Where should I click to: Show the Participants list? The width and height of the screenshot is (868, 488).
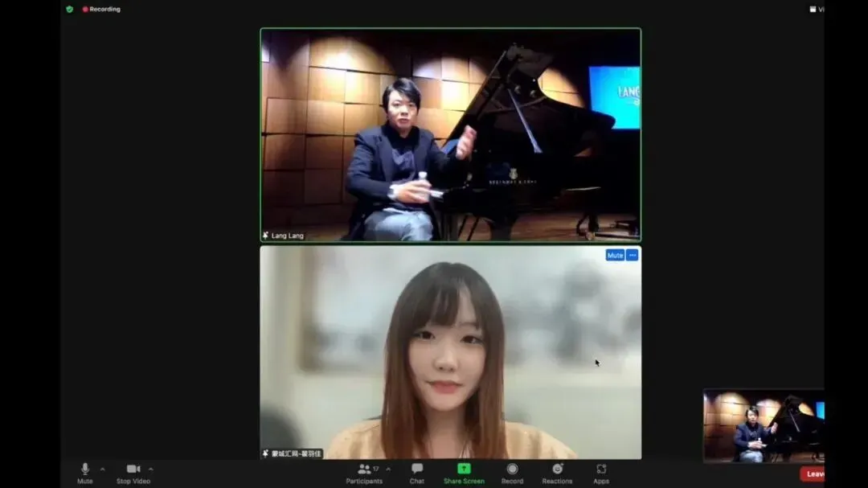pos(363,470)
